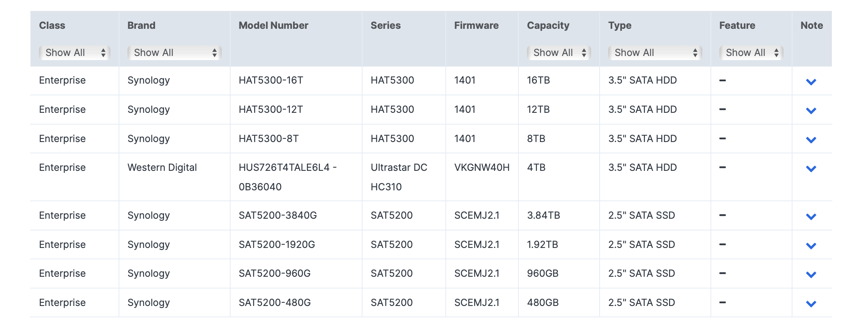Expand note for SAT5200-960G row

(x=811, y=275)
